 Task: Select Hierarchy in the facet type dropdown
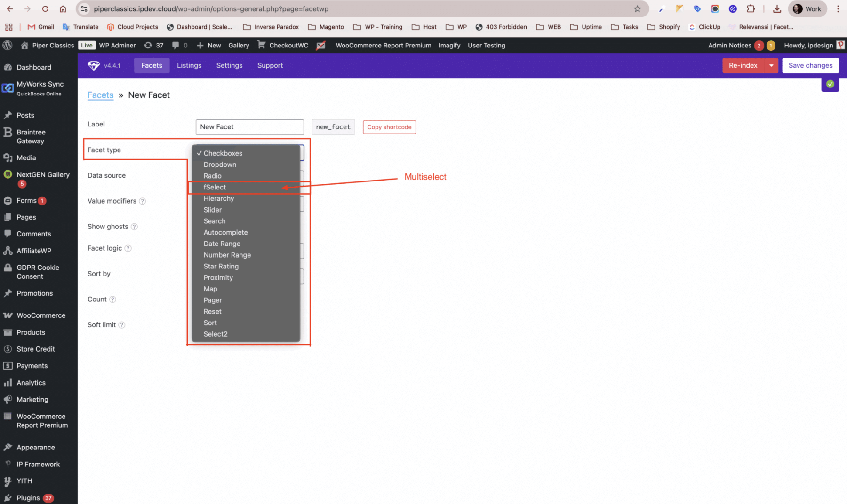(218, 198)
